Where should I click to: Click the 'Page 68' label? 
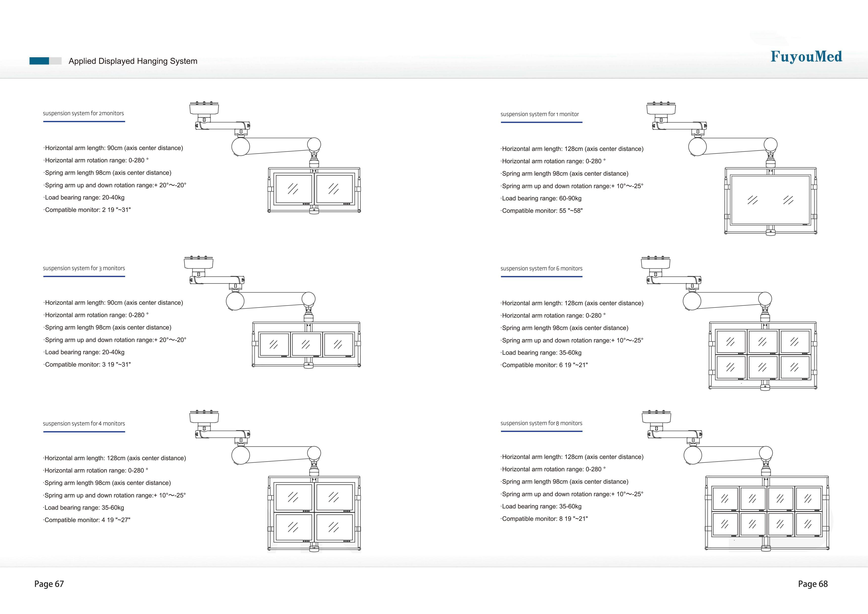click(813, 584)
